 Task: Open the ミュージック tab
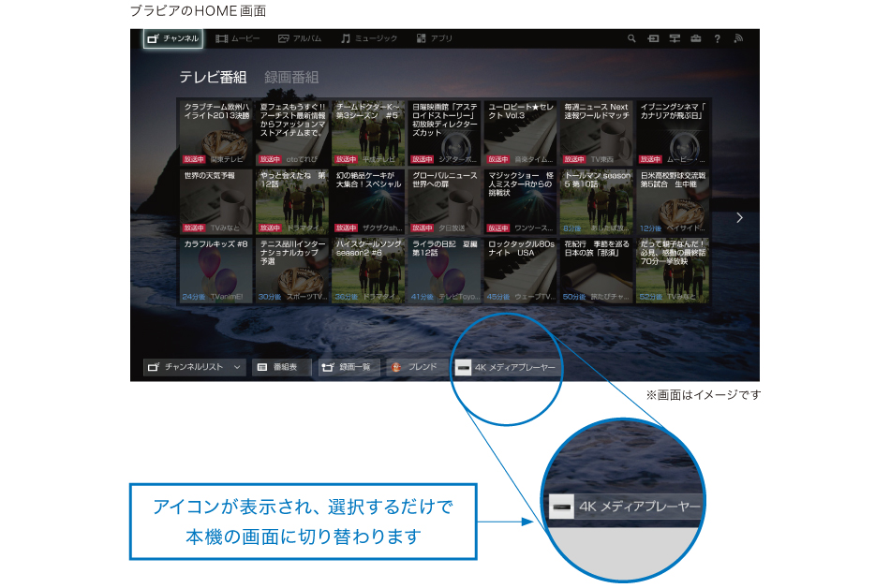click(x=369, y=39)
